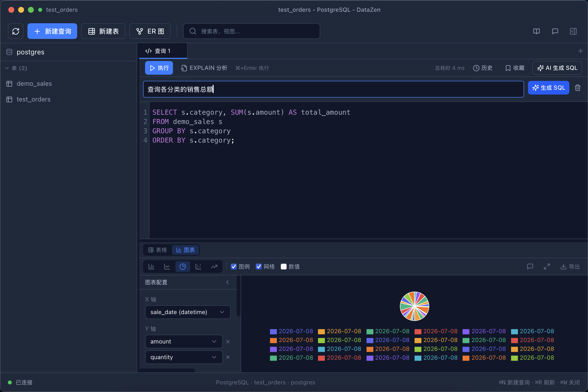The width and height of the screenshot is (588, 392).
Task: Open the demo_sales table
Action: (x=34, y=84)
